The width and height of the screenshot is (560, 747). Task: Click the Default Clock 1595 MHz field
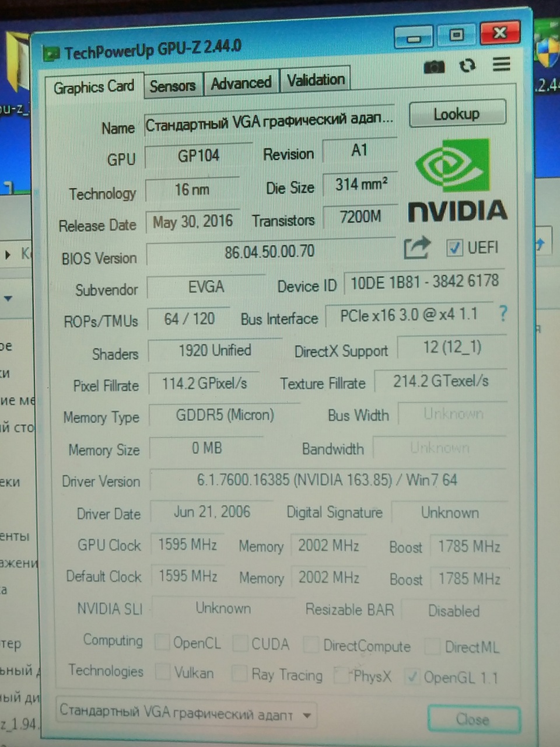point(188,577)
